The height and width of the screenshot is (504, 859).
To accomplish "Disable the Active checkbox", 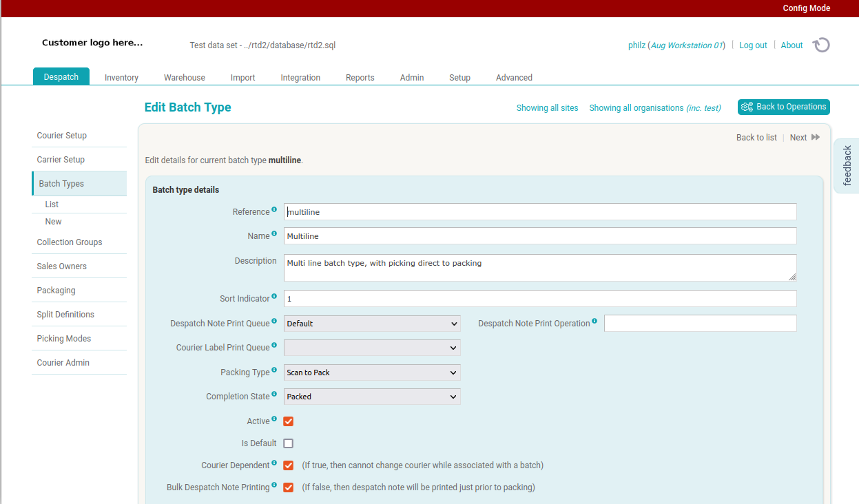I will point(288,421).
